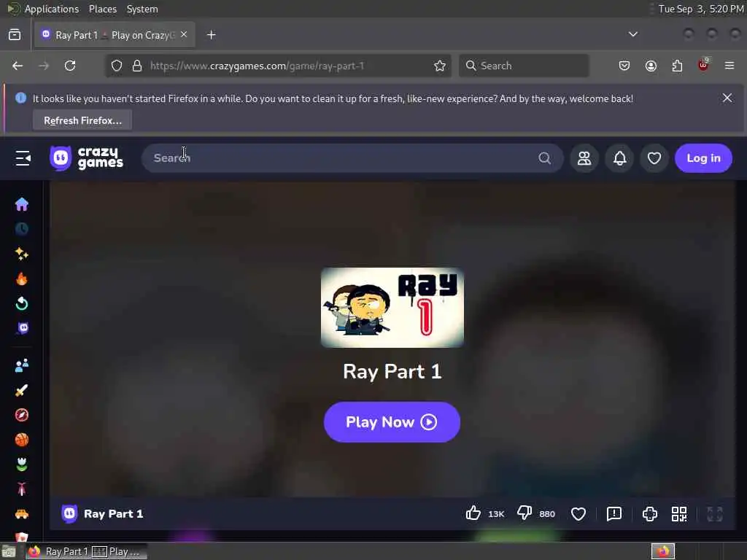Close the Ray Part 1 tab

coord(184,35)
